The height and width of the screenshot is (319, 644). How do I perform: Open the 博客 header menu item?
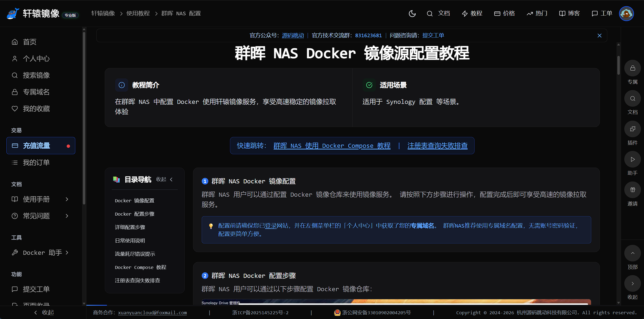point(570,13)
